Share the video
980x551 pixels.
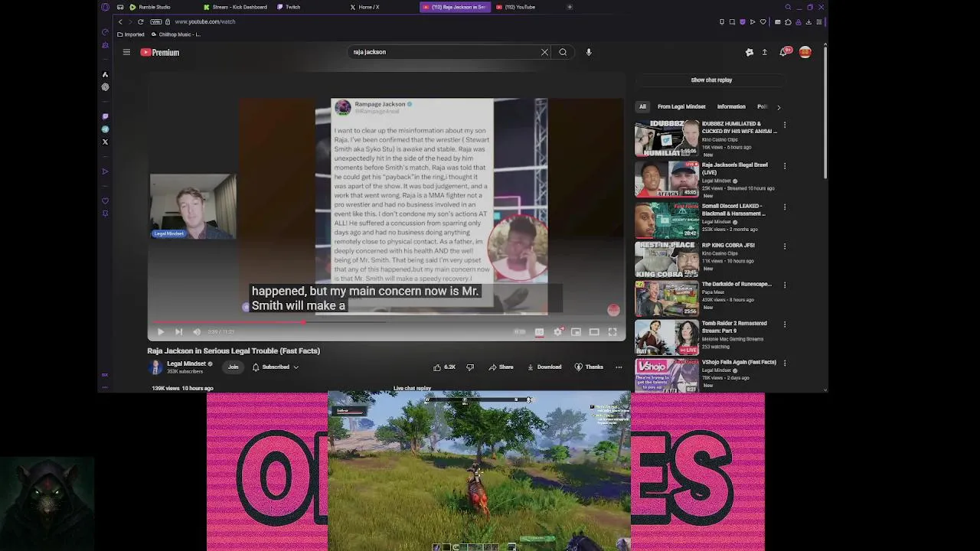501,367
